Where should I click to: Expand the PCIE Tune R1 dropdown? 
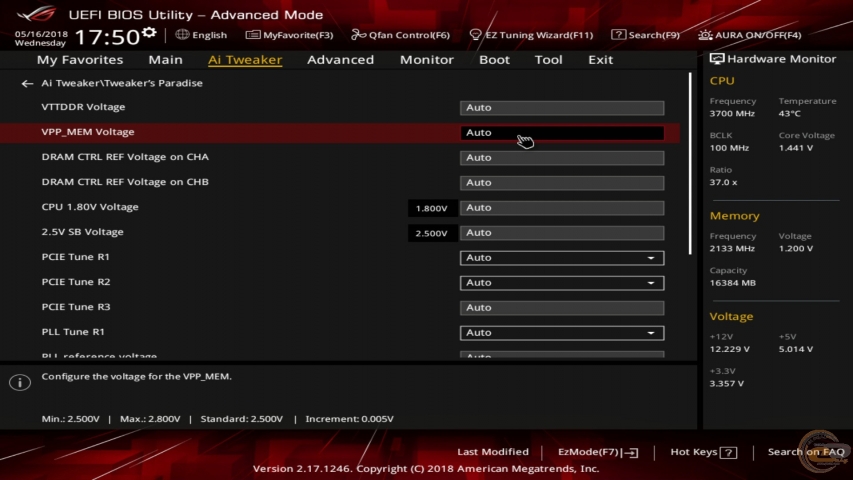562,257
